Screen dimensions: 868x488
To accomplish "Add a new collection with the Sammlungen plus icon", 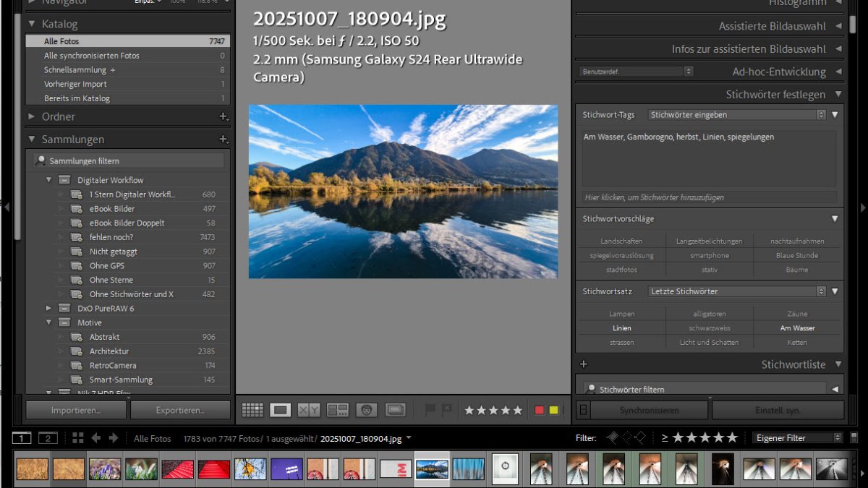I will (x=224, y=140).
